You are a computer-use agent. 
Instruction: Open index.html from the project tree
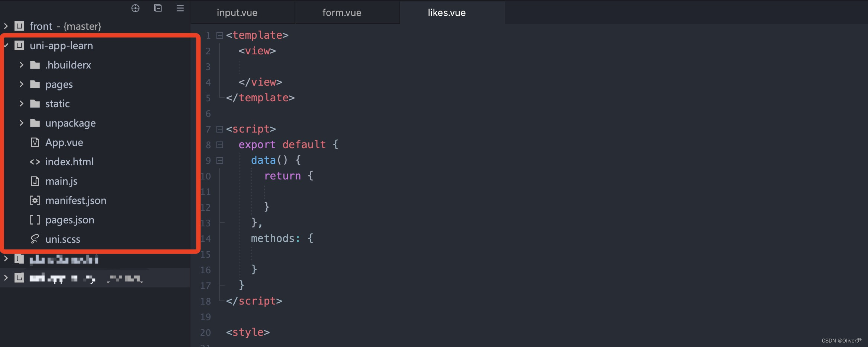pos(70,162)
